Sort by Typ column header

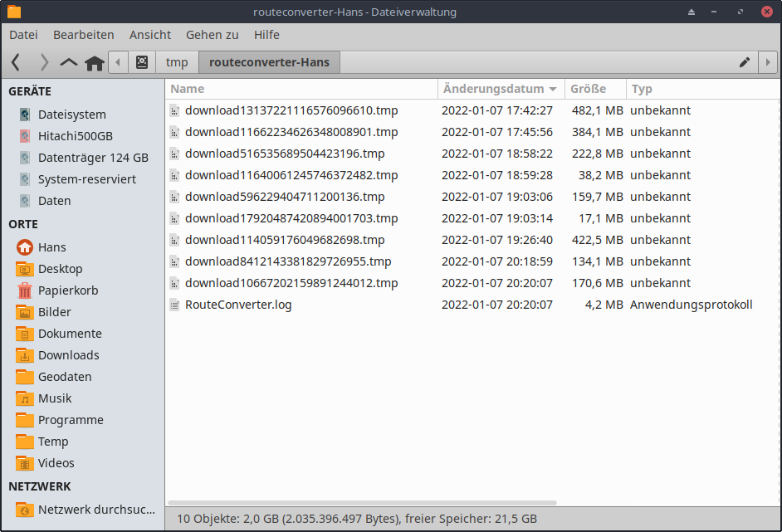pos(702,89)
